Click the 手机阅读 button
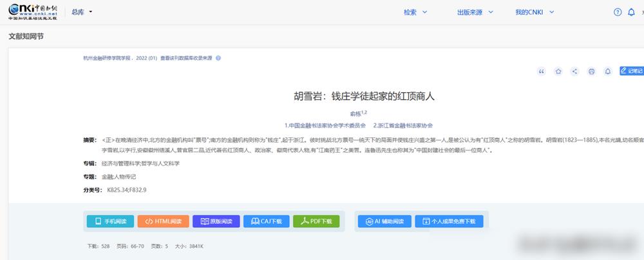The height and width of the screenshot is (260, 644). click(x=110, y=221)
